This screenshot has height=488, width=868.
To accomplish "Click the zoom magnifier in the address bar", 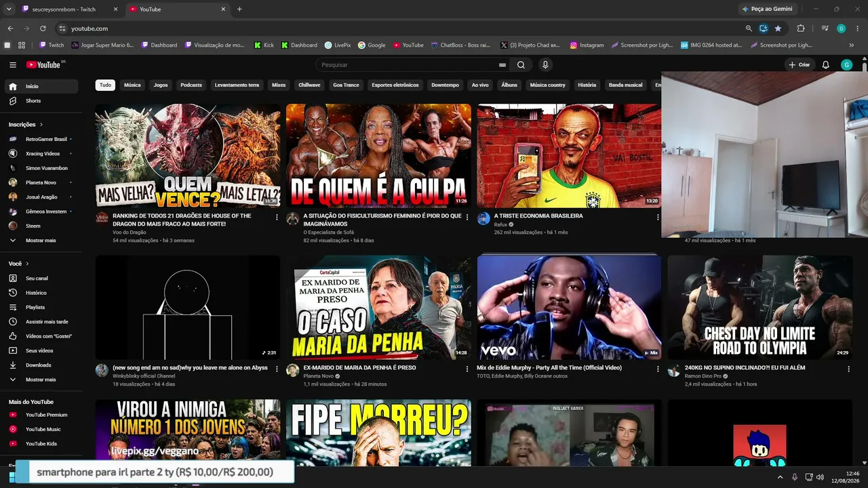I will click(x=749, y=28).
